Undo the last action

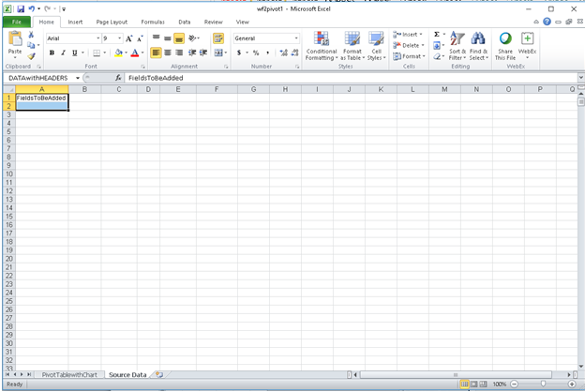tap(31, 9)
